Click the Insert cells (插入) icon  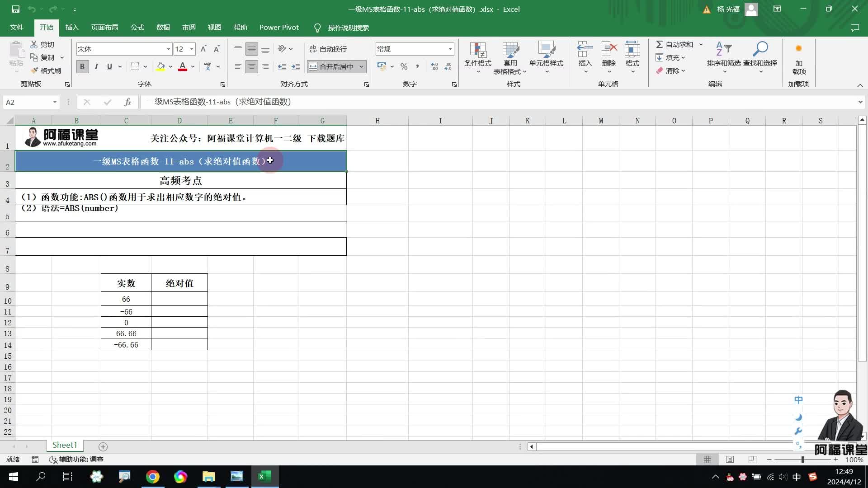585,49
